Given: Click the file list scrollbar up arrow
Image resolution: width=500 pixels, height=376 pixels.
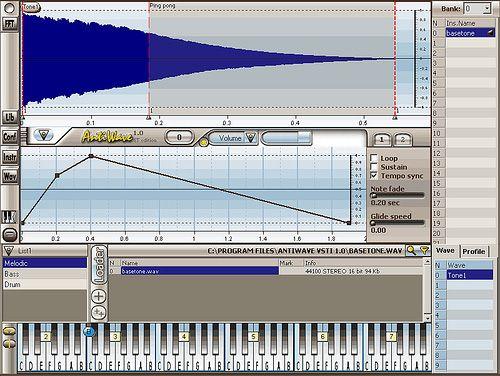Looking at the screenshot, I should click(x=427, y=262).
